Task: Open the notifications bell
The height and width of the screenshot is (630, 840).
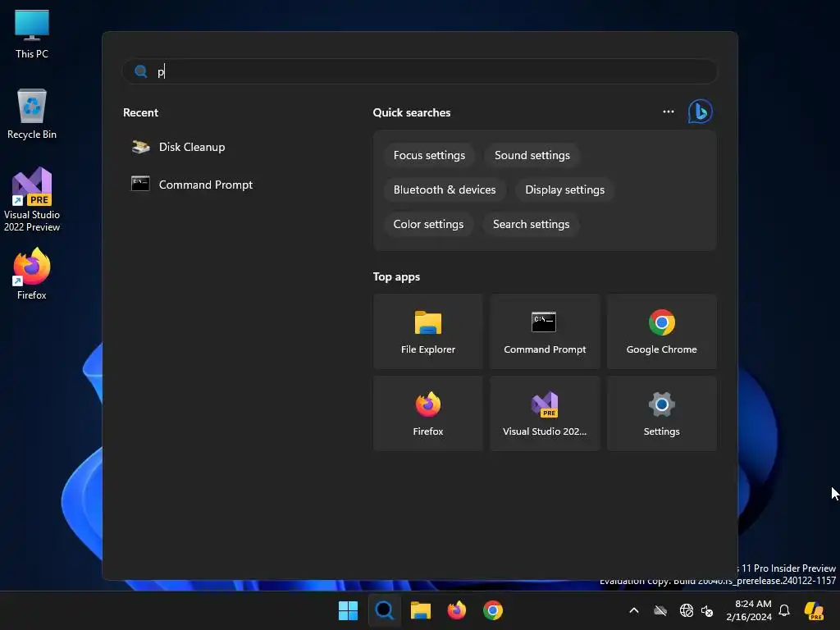Action: pyautogui.click(x=784, y=610)
